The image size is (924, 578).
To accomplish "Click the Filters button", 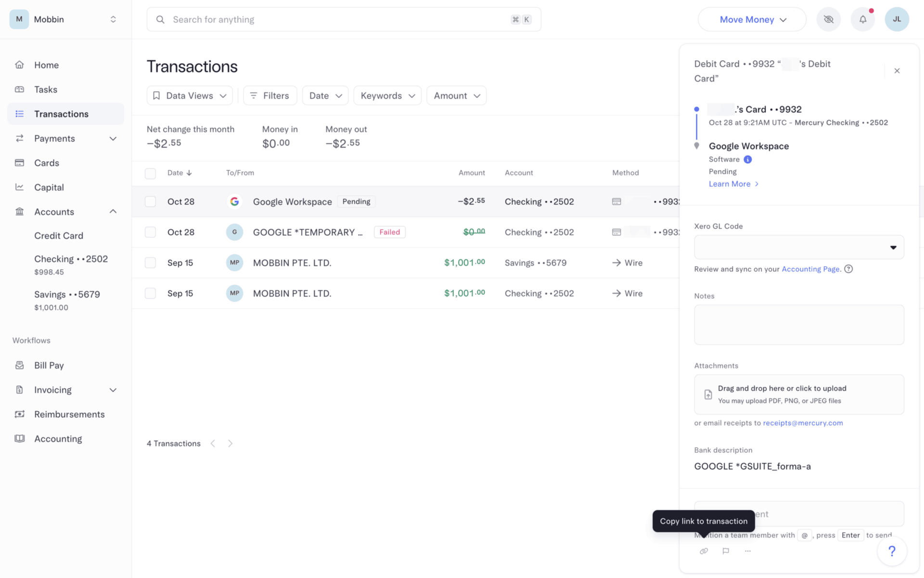I will pyautogui.click(x=270, y=95).
